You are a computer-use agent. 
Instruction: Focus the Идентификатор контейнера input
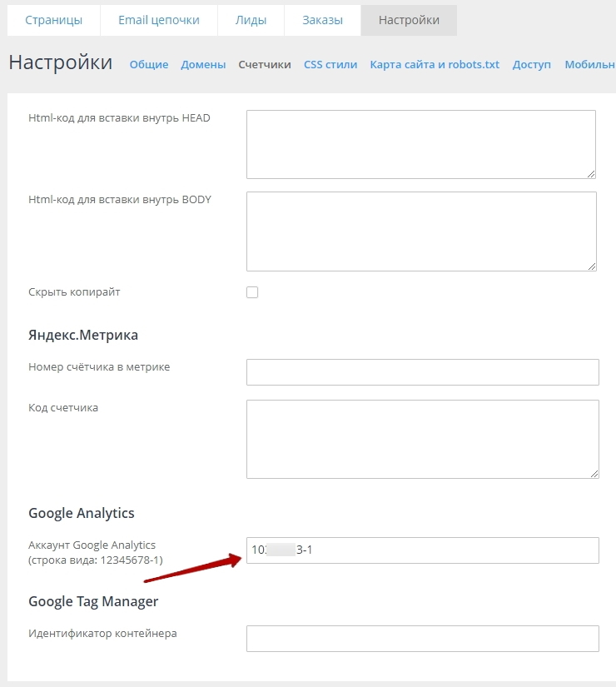pyautogui.click(x=422, y=639)
